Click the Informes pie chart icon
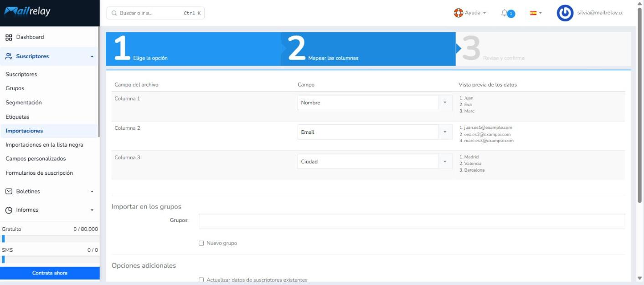Viewport: 644px width, 285px height. 9,210
